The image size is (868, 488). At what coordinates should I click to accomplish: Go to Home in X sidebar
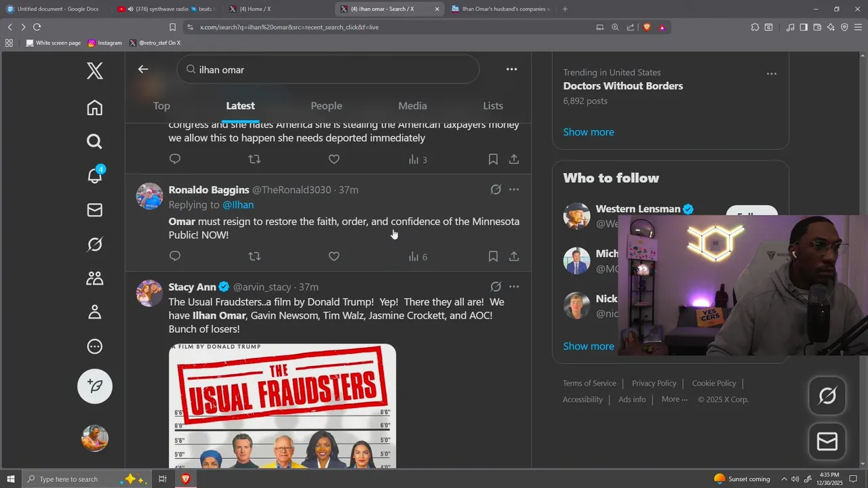(x=95, y=108)
